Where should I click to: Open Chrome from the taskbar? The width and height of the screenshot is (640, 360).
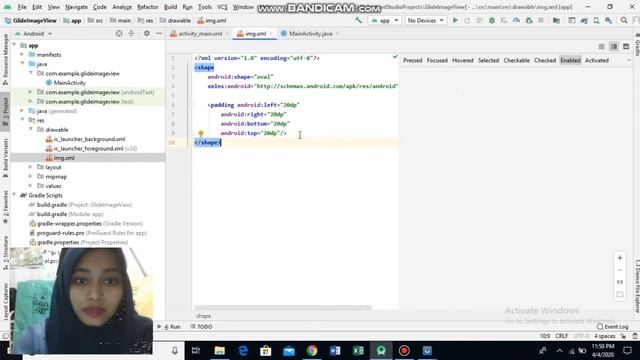pyautogui.click(x=312, y=351)
